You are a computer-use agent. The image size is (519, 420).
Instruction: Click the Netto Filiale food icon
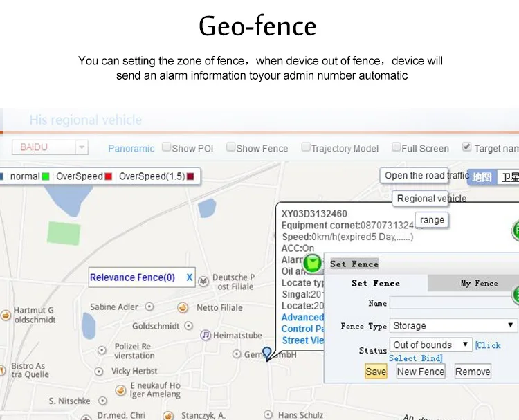[x=183, y=307]
